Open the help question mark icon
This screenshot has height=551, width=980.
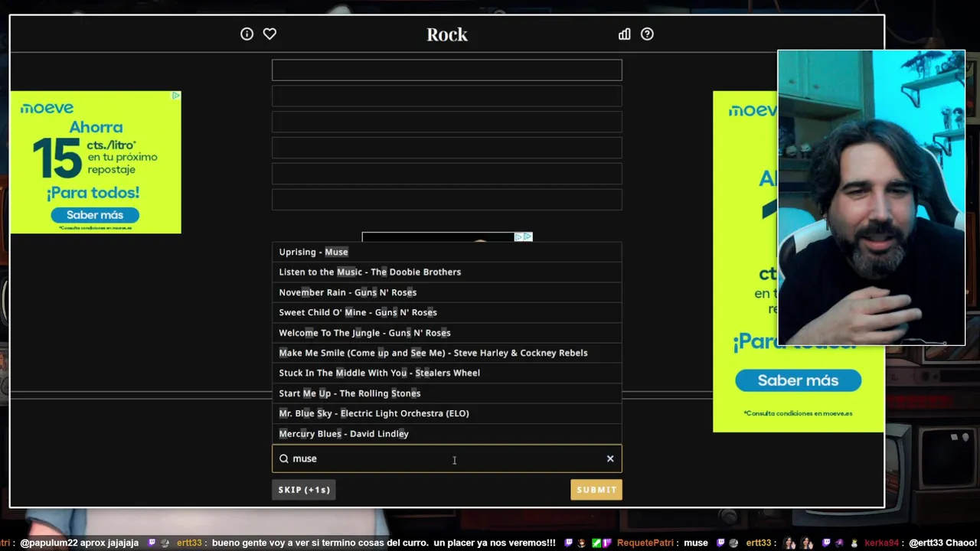point(647,34)
